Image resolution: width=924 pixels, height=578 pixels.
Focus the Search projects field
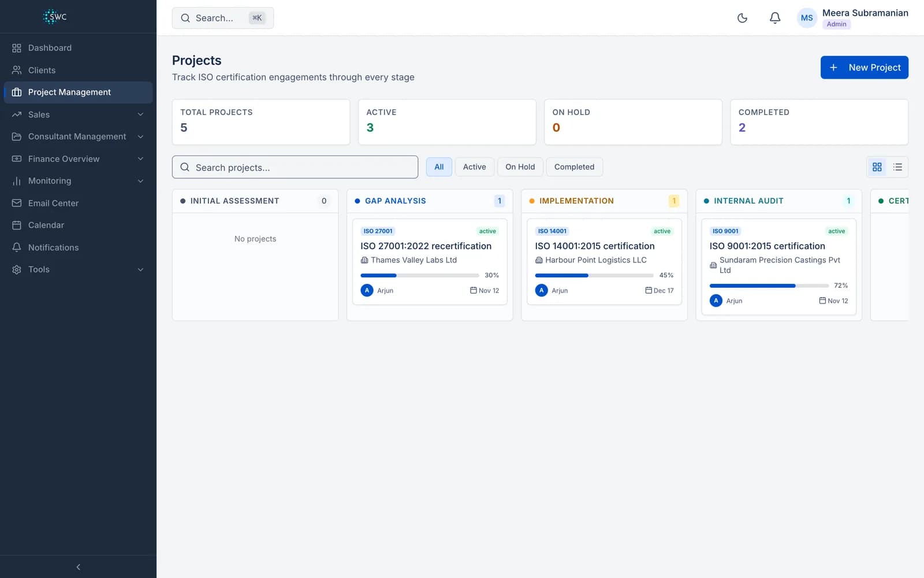tap(295, 167)
